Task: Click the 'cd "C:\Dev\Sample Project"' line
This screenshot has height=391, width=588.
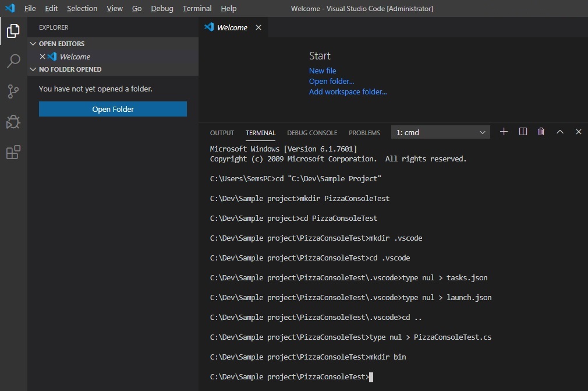Action: (296, 179)
